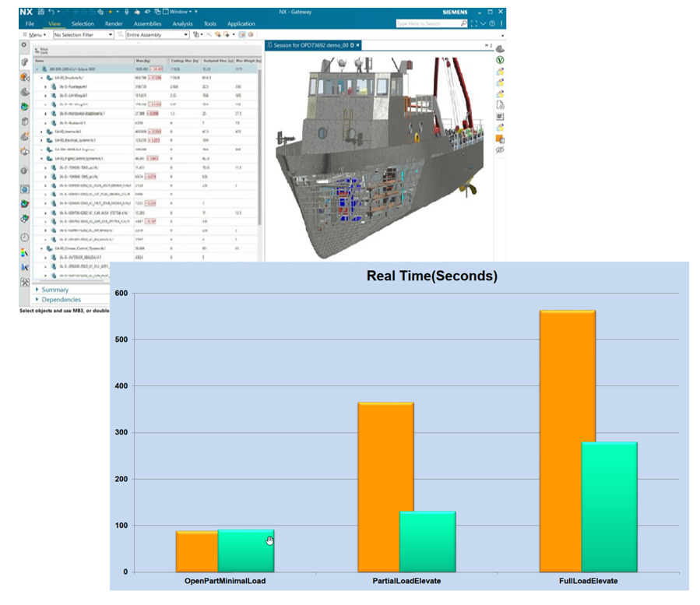Open the Analysis ribbon tab
This screenshot has width=700, height=605.
point(182,24)
